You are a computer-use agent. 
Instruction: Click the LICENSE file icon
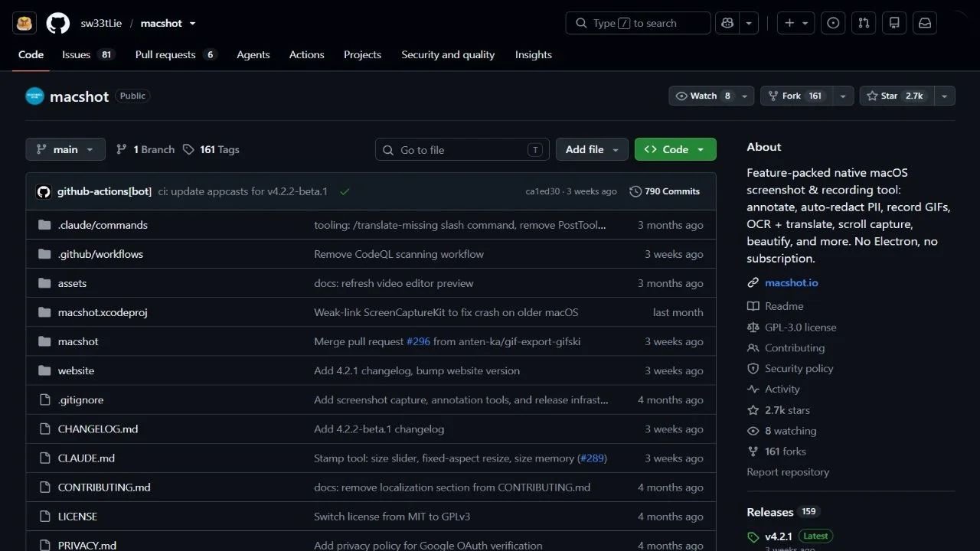[x=44, y=517]
